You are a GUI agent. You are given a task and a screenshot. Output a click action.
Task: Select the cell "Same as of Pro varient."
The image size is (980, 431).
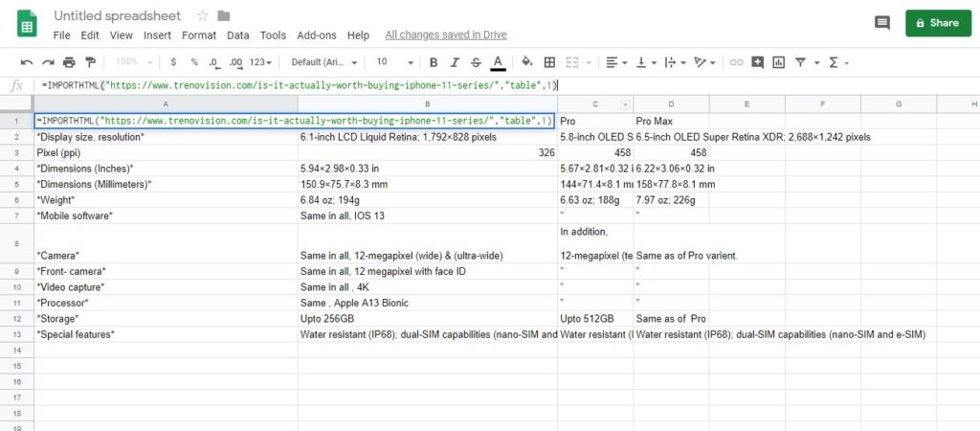click(671, 243)
